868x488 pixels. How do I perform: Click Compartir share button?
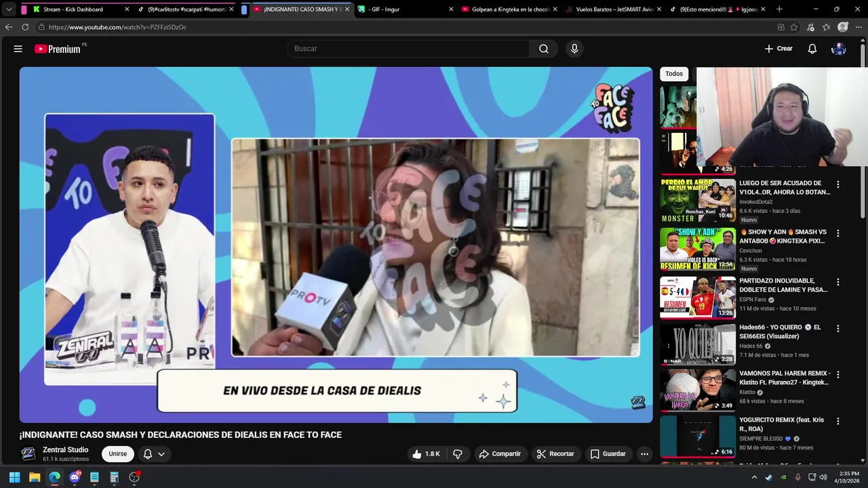click(500, 454)
